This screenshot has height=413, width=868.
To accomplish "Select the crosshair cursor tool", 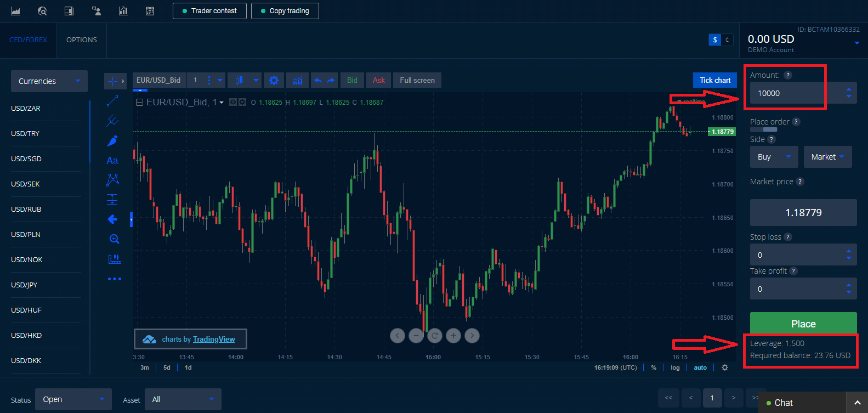I will point(112,81).
